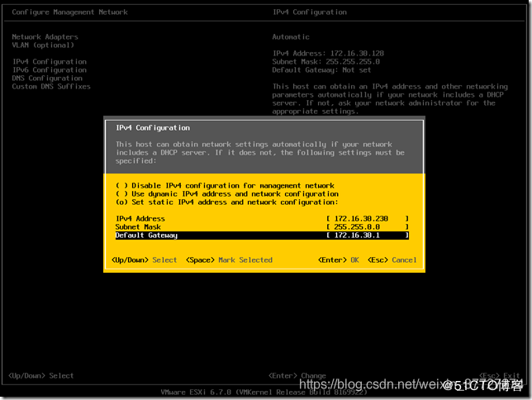Select VLAN (optional) menu entry

43,45
